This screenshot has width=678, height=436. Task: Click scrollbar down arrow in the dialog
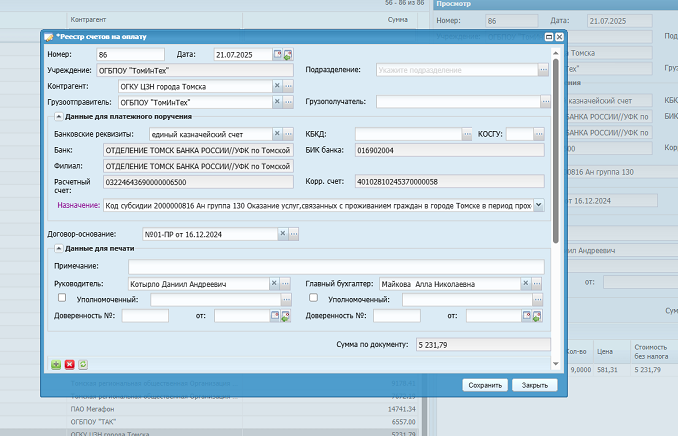coord(556,364)
